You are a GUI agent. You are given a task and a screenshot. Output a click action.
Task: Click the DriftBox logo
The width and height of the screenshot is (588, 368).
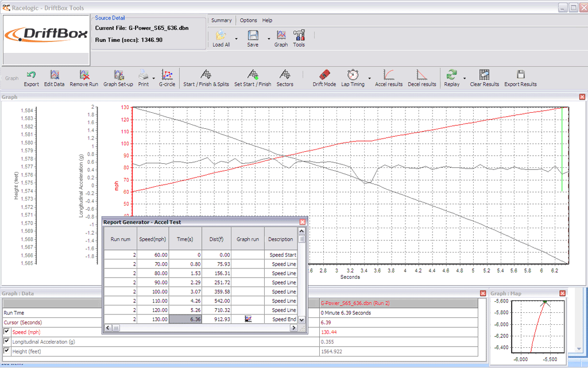46,34
